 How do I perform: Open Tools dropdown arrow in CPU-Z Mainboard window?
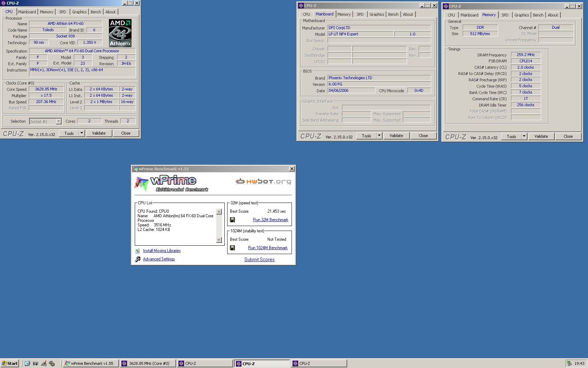tap(379, 136)
